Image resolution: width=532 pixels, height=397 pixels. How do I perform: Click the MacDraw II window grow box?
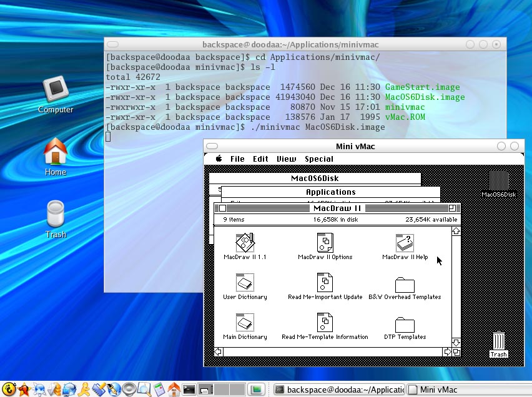(x=456, y=352)
